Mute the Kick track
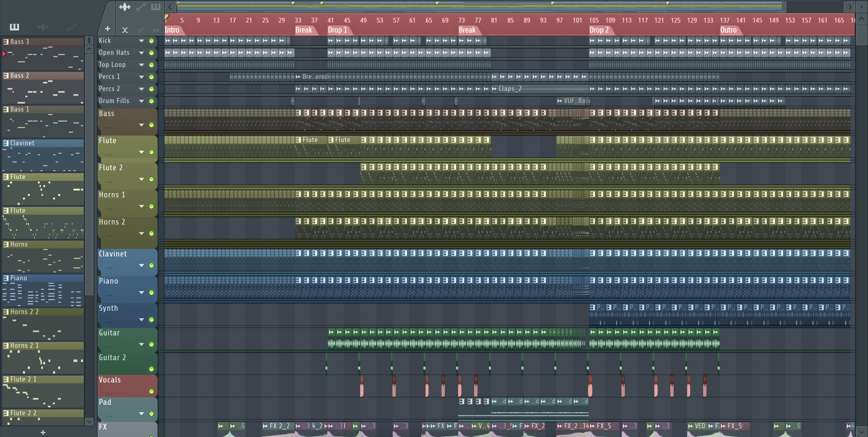 click(x=152, y=41)
